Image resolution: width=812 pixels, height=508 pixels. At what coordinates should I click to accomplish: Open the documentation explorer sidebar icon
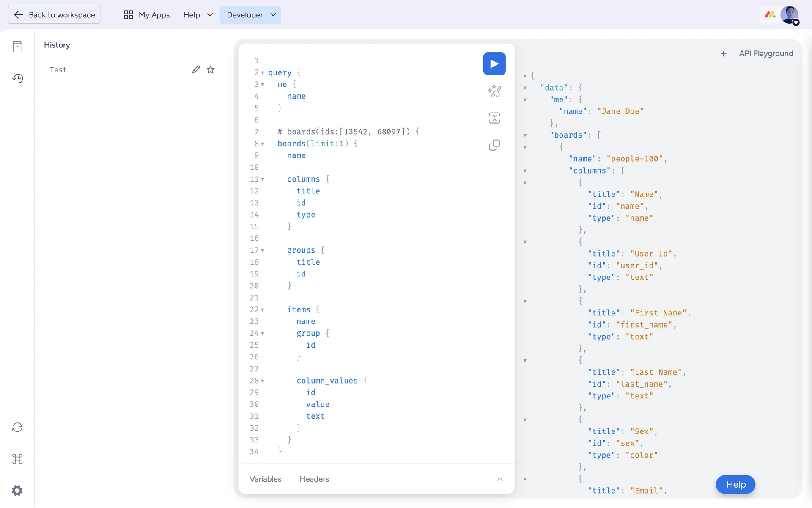(x=17, y=47)
